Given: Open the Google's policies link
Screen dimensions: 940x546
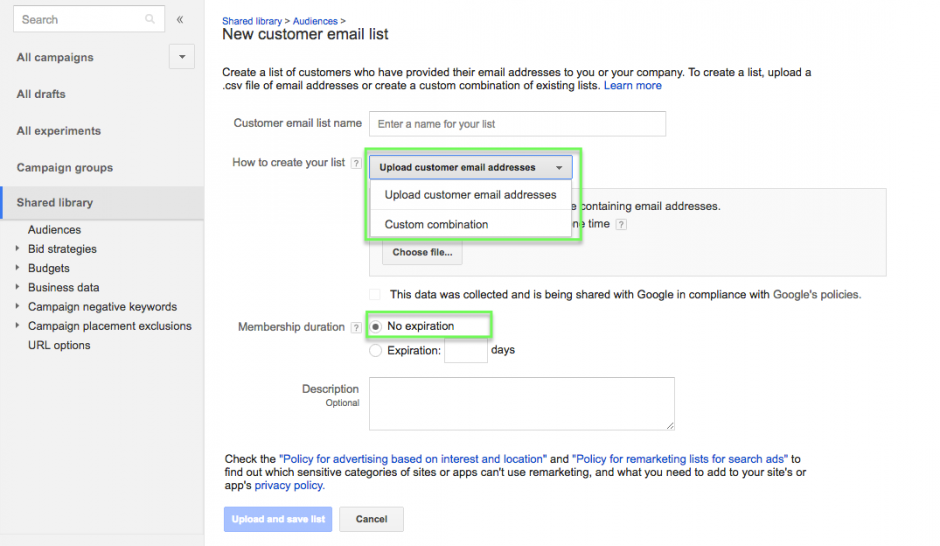Looking at the screenshot, I should point(817,294).
